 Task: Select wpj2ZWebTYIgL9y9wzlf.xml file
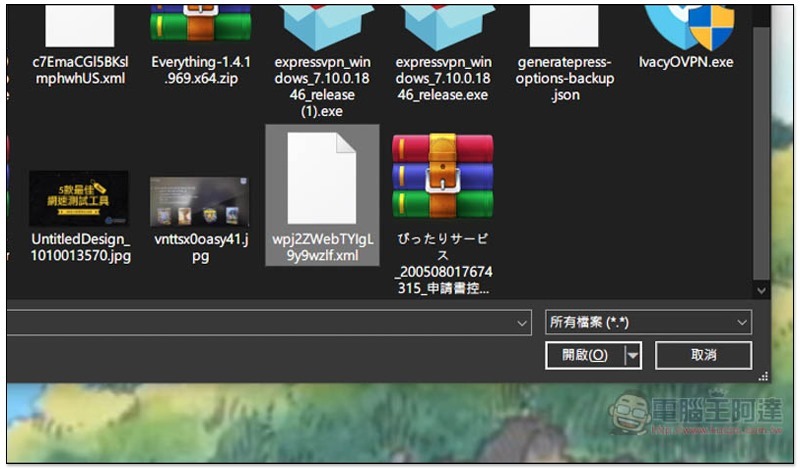[322, 195]
